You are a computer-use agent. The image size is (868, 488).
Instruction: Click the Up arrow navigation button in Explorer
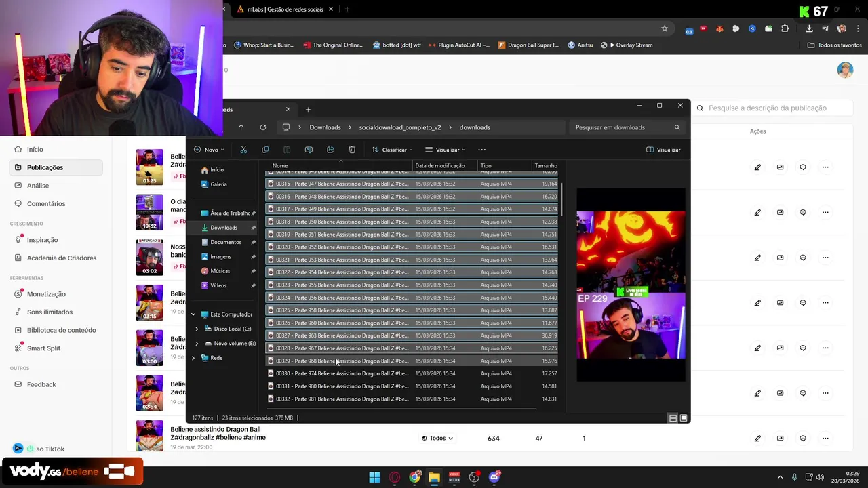click(241, 127)
